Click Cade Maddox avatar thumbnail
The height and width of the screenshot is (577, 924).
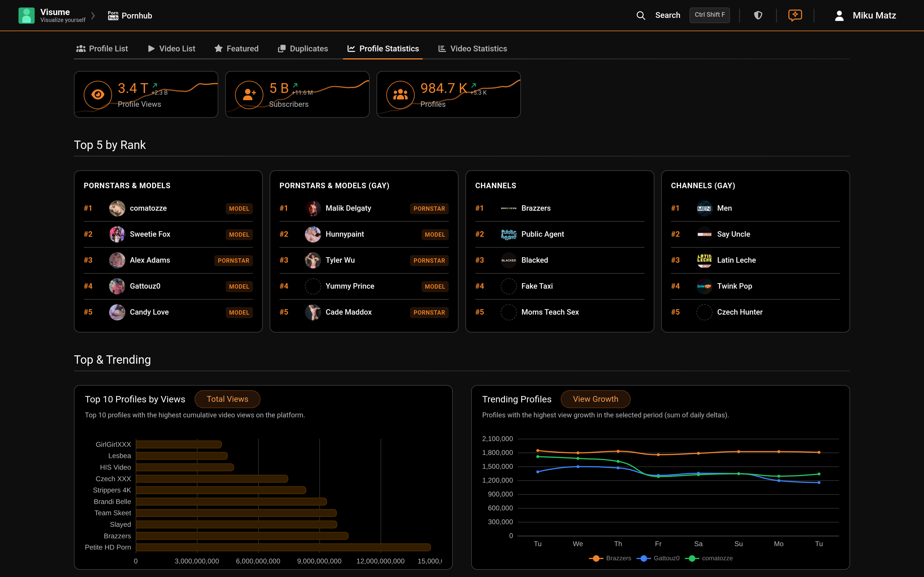313,312
